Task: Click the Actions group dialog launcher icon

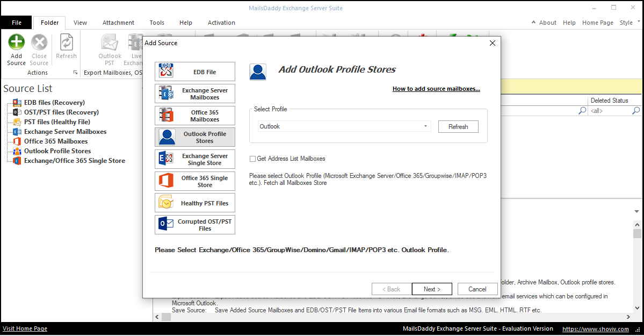Action: (x=75, y=73)
